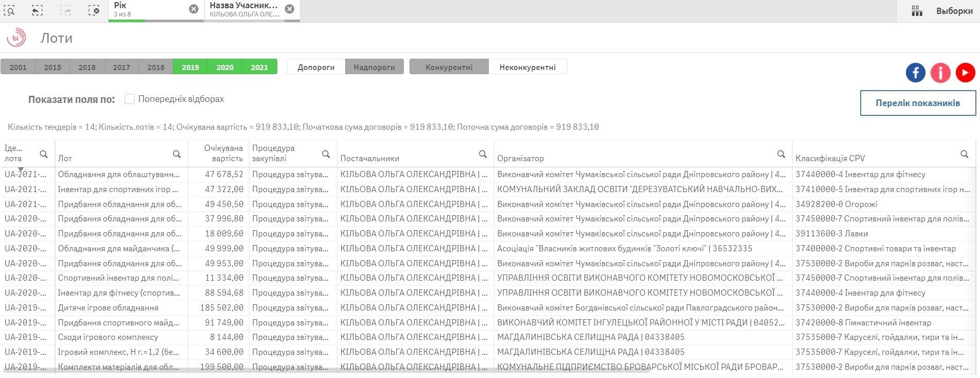Select the Допороги filter
The height and width of the screenshot is (378, 980).
click(x=316, y=67)
